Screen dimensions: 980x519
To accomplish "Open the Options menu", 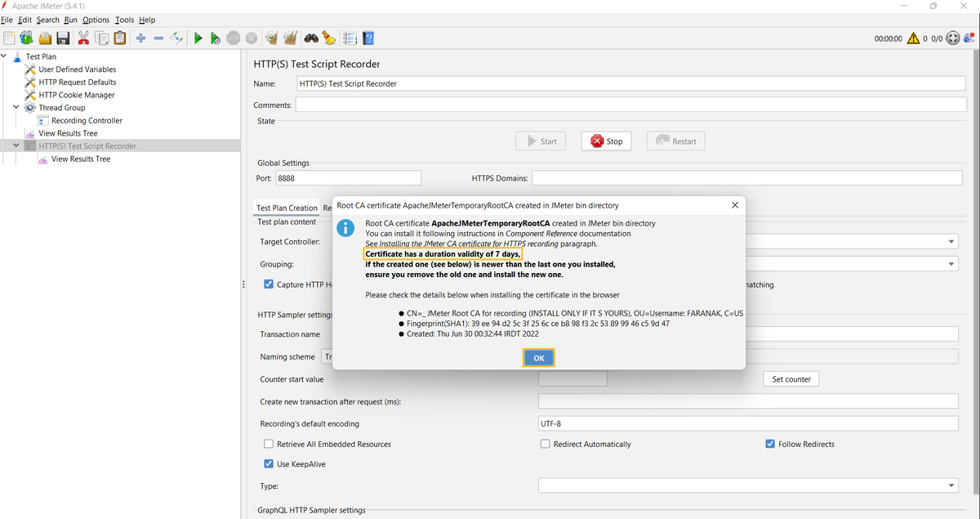I will click(96, 20).
